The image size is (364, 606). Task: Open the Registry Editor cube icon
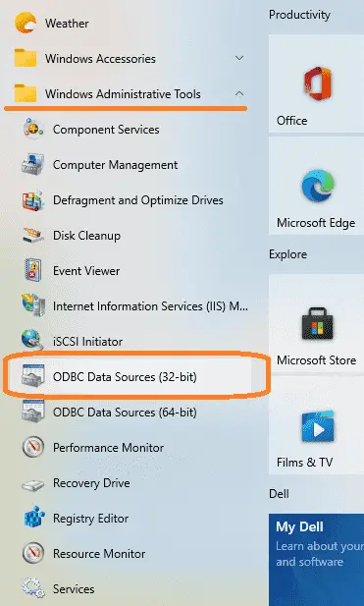click(34, 518)
